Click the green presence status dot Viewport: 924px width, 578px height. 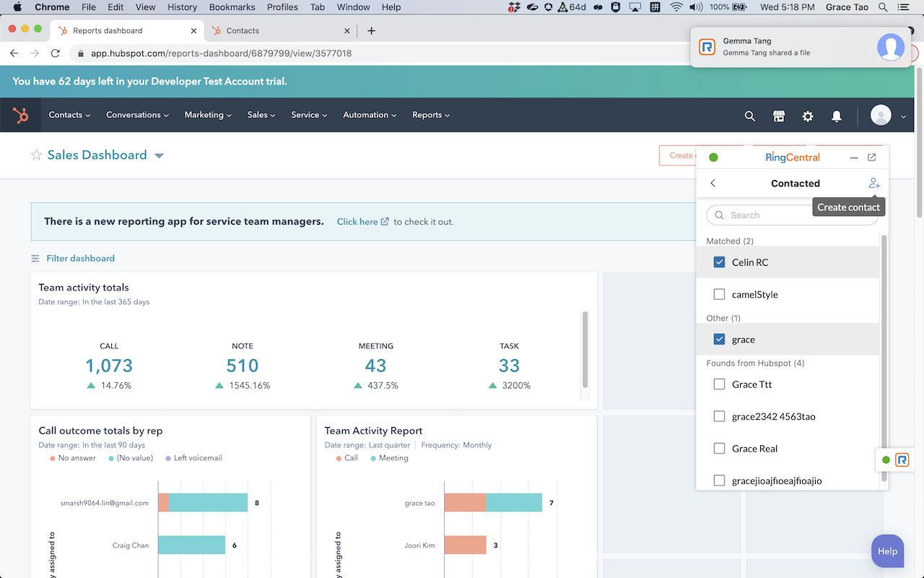click(x=714, y=156)
